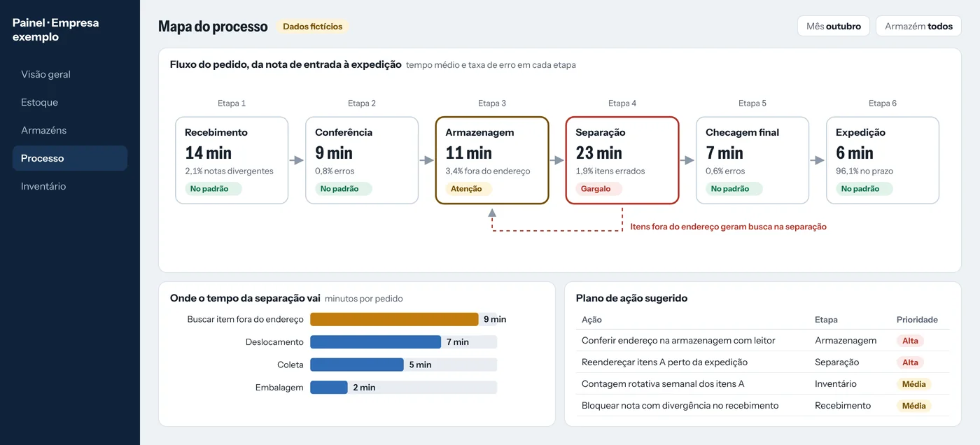Select action "Contagem rotativa semanal dos itens A"
Screen dimensions: 980x445
(x=663, y=384)
